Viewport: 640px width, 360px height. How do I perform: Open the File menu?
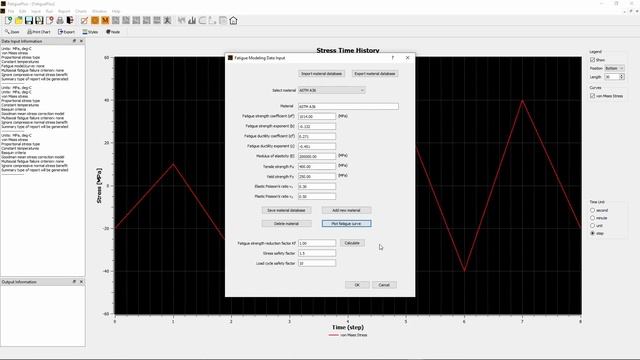[x=11, y=11]
